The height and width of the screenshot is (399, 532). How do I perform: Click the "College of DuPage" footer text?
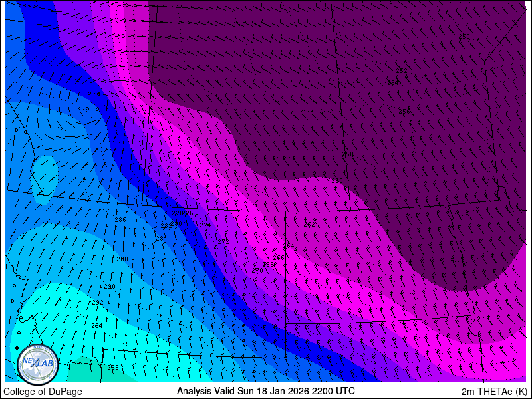pos(43,392)
